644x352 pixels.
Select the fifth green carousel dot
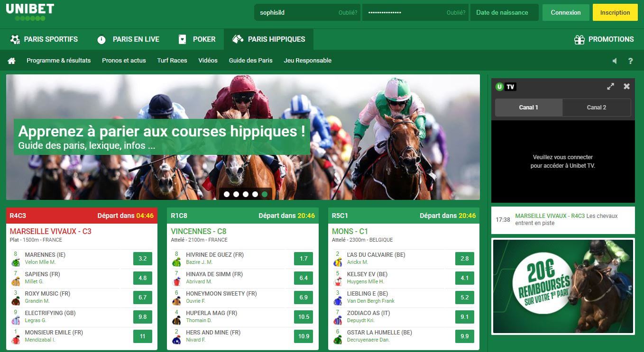point(265,194)
